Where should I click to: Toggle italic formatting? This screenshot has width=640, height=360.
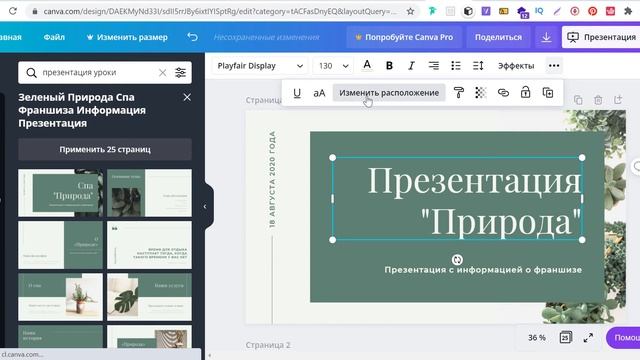click(411, 65)
